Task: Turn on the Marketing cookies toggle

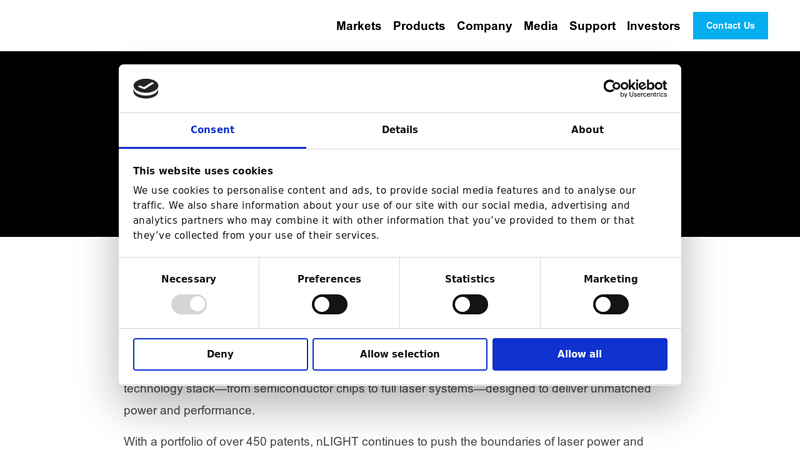Action: (610, 304)
